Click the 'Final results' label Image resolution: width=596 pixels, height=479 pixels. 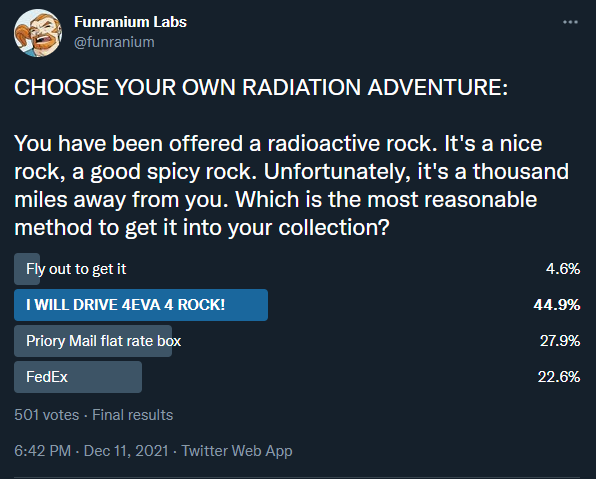pyautogui.click(x=133, y=415)
